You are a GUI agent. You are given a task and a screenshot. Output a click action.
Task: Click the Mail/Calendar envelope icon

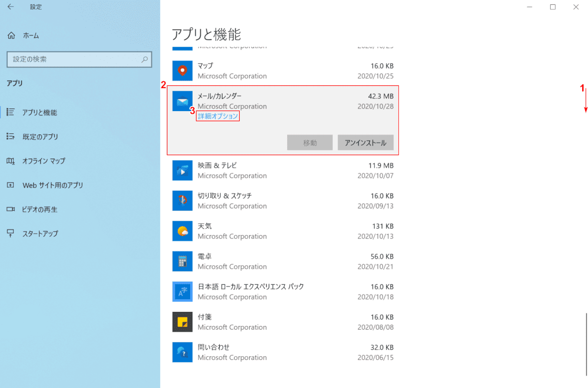[182, 101]
